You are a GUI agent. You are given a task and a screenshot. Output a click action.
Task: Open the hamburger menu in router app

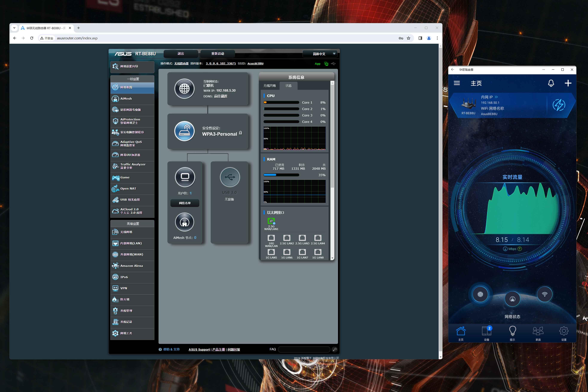pos(457,83)
